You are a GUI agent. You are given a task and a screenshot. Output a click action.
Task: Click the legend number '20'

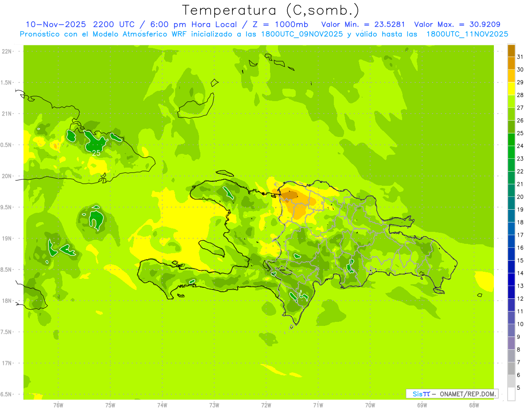(x=520, y=196)
